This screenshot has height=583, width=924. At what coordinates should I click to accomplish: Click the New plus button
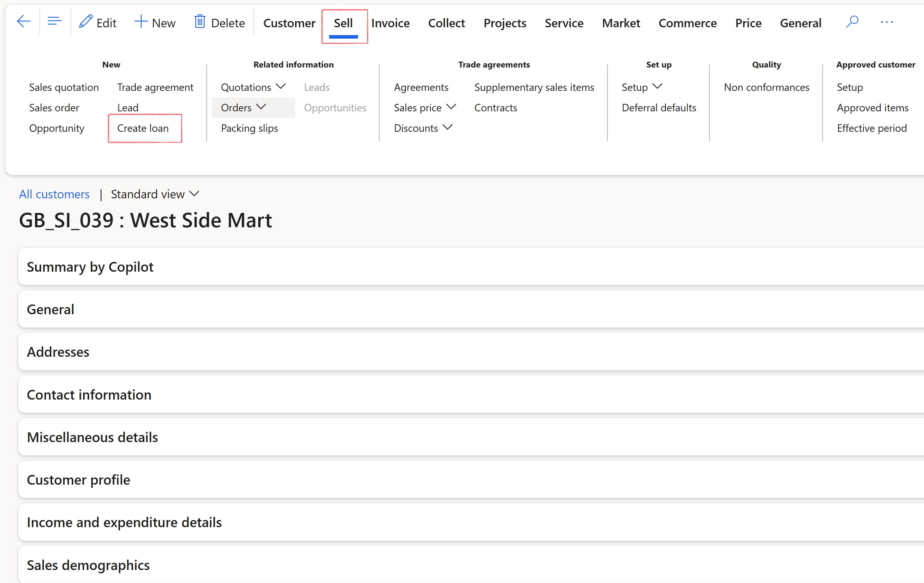pyautogui.click(x=154, y=23)
